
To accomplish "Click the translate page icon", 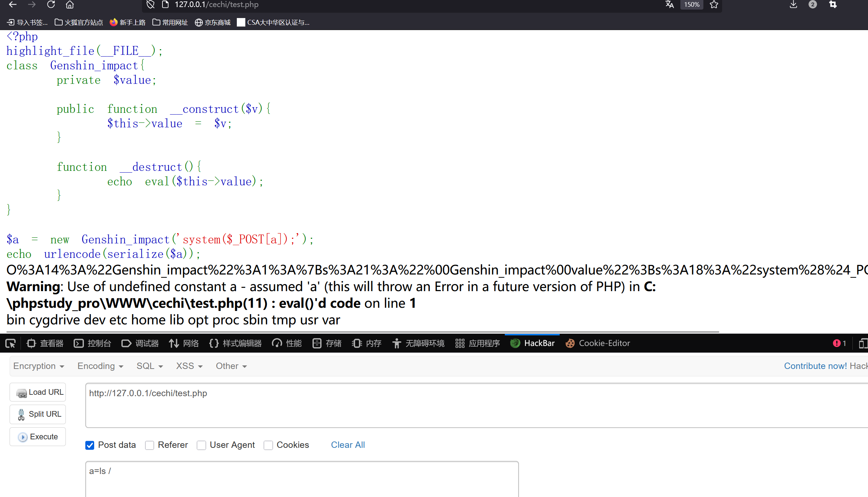I will (x=669, y=5).
